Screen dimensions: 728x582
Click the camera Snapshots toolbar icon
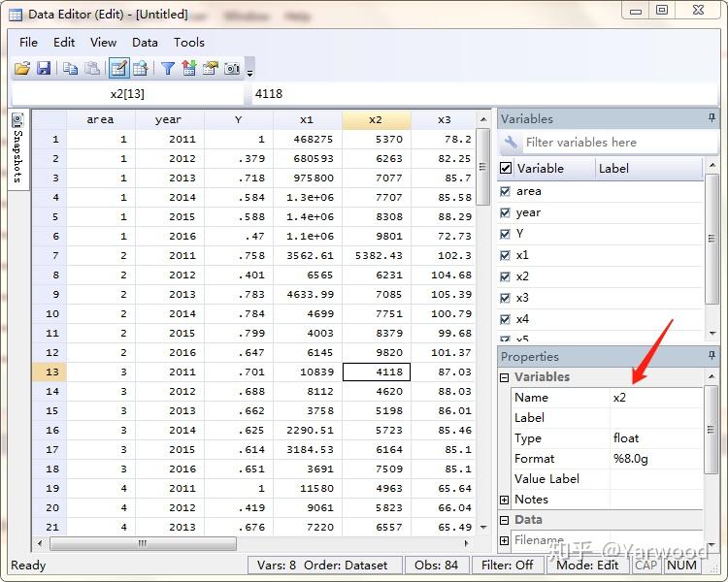232,68
